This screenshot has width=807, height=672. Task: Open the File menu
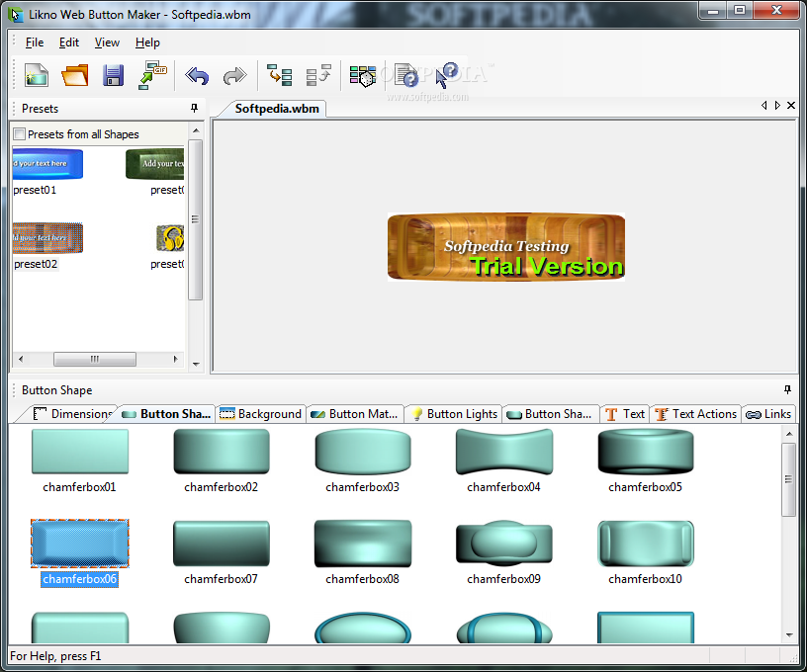[35, 42]
